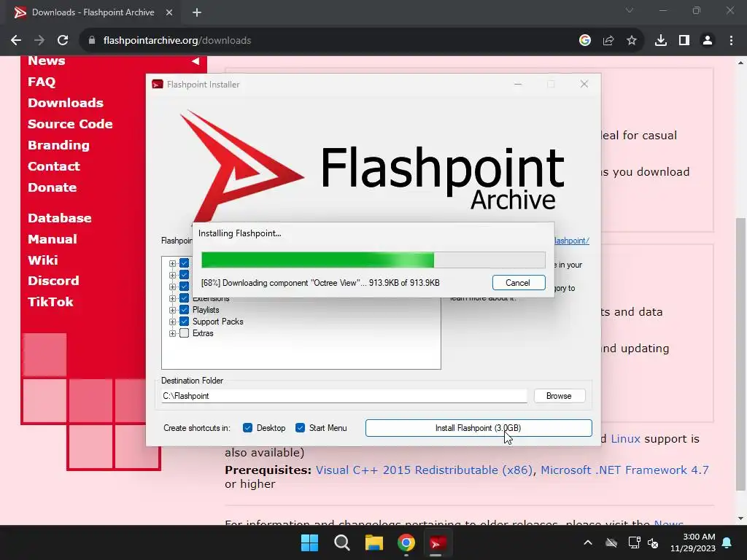Image resolution: width=747 pixels, height=560 pixels.
Task: Expand the first component tree node
Action: pyautogui.click(x=172, y=263)
